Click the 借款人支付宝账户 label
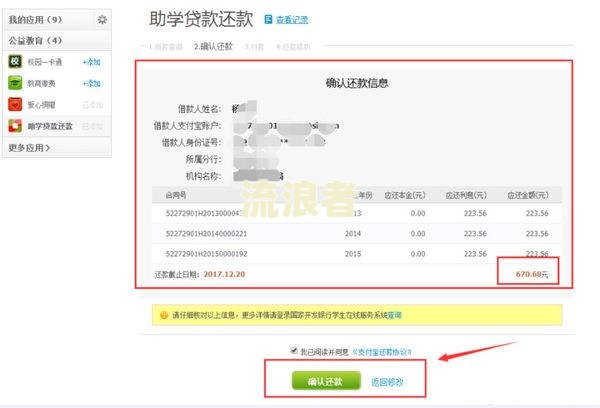Image resolution: width=600 pixels, height=408 pixels. point(188,126)
